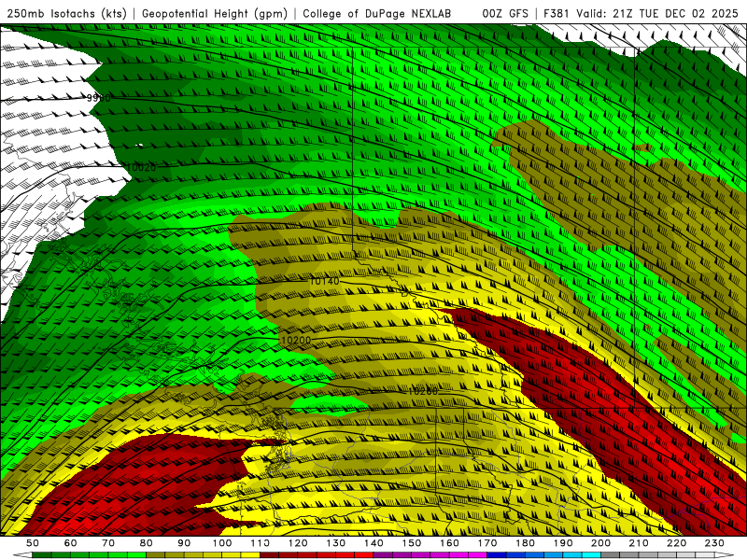Screen dimensions: 747x560
Task: Click the 80 knots scale label
Action: pyautogui.click(x=147, y=543)
